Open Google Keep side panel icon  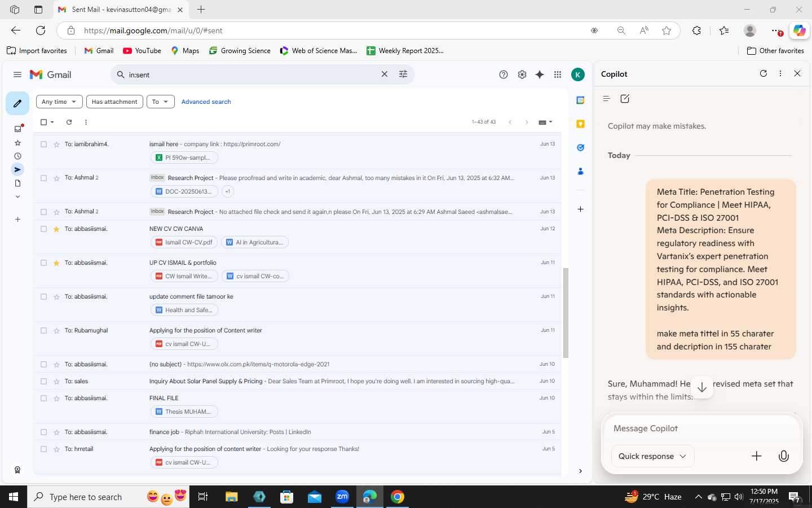(580, 124)
